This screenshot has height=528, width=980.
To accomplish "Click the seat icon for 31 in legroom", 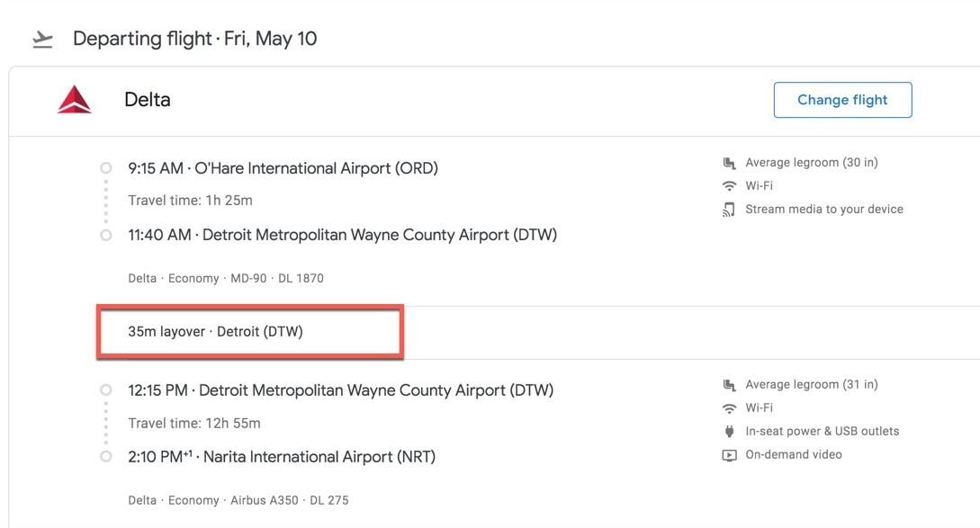I will (729, 385).
